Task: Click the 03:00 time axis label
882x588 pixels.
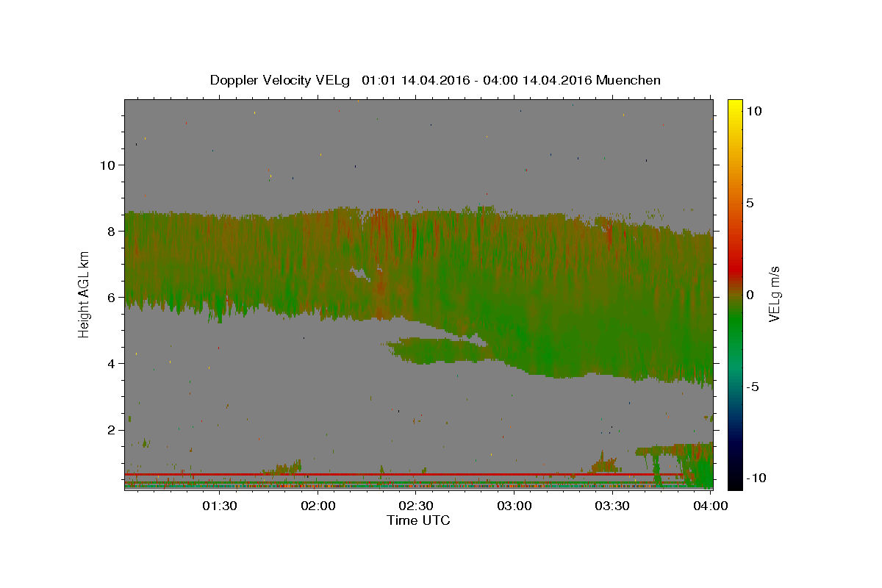Action: [515, 506]
